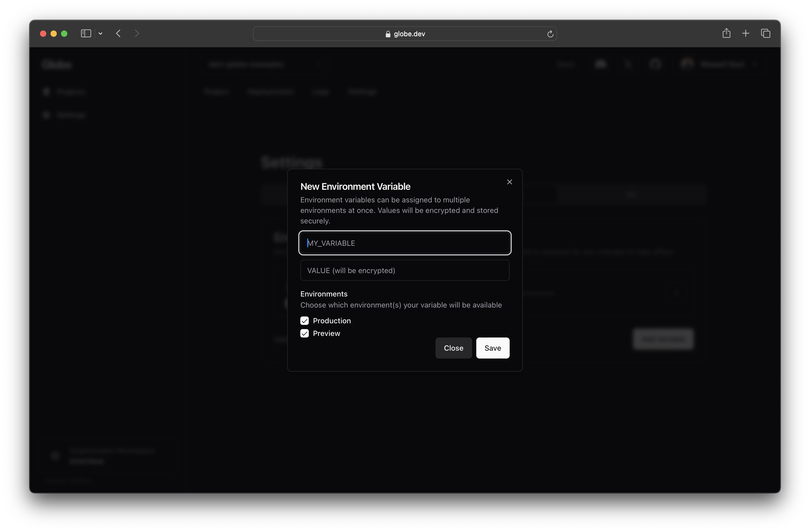
Task: Click the yellow minimize window button
Action: pyautogui.click(x=53, y=33)
